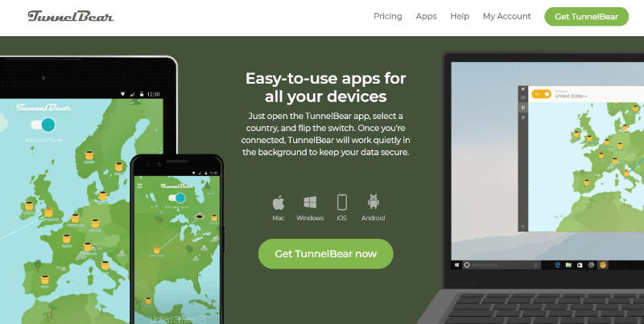Image resolution: width=644 pixels, height=324 pixels.
Task: Open the Help page link
Action: (460, 16)
